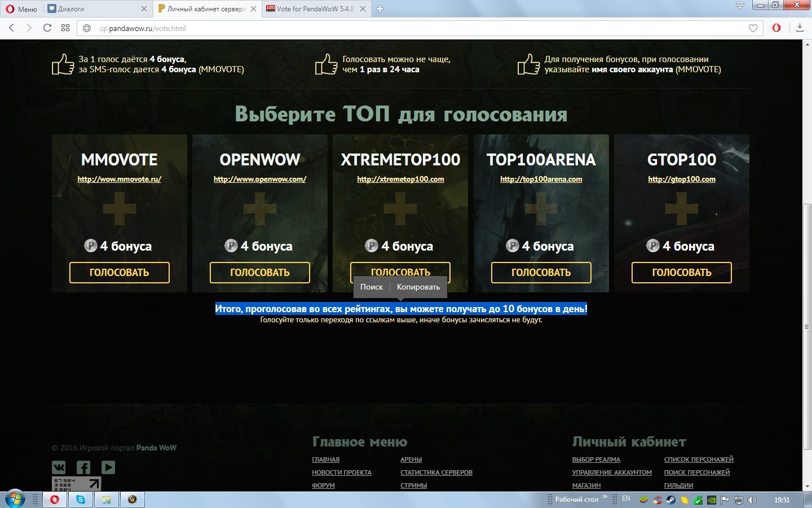Open the Steam tray icon

(x=670, y=500)
